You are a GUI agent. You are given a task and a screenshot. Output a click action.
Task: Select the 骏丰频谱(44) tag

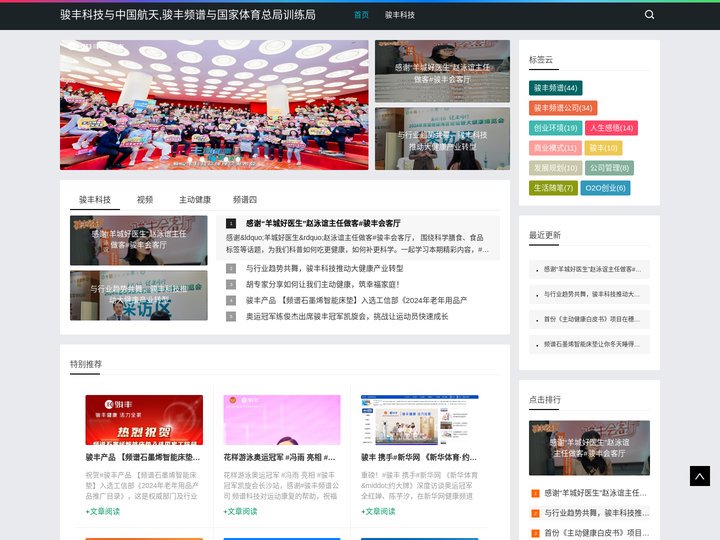(556, 88)
